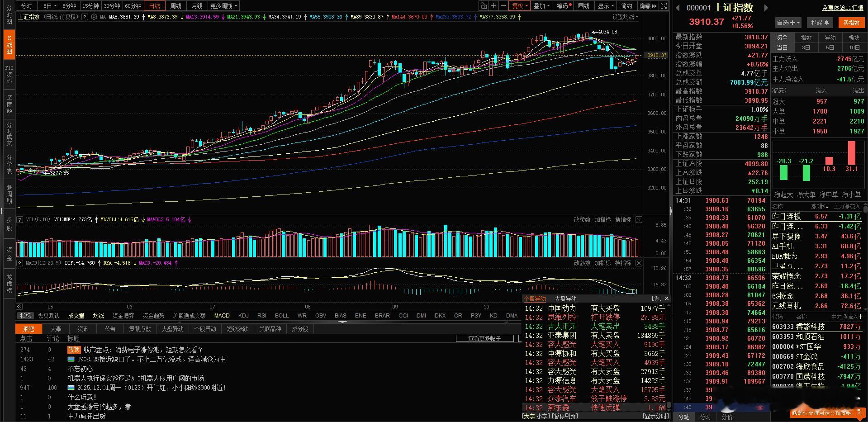Open the post 不忘初心

(80, 369)
